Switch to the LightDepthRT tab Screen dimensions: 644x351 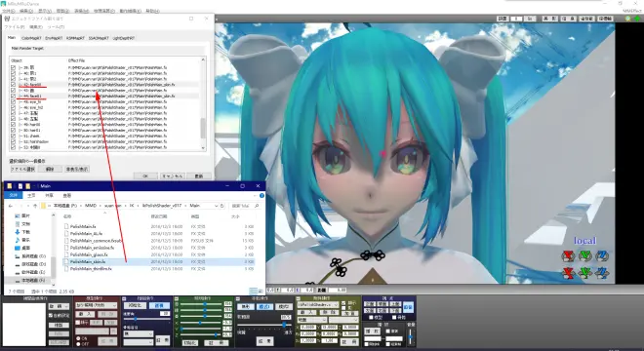coord(124,38)
